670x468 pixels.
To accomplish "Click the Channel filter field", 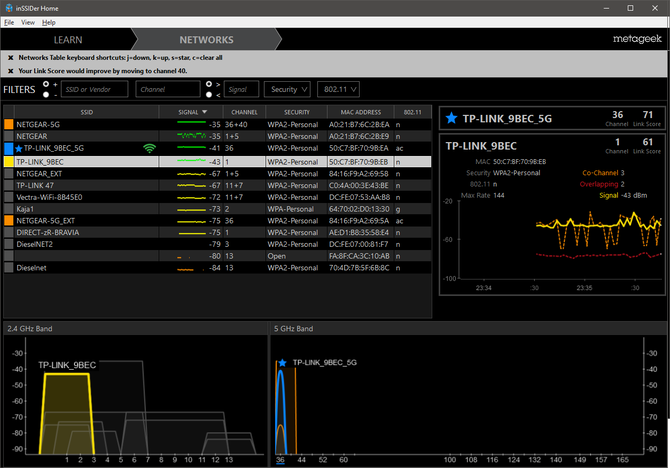I will [168, 89].
